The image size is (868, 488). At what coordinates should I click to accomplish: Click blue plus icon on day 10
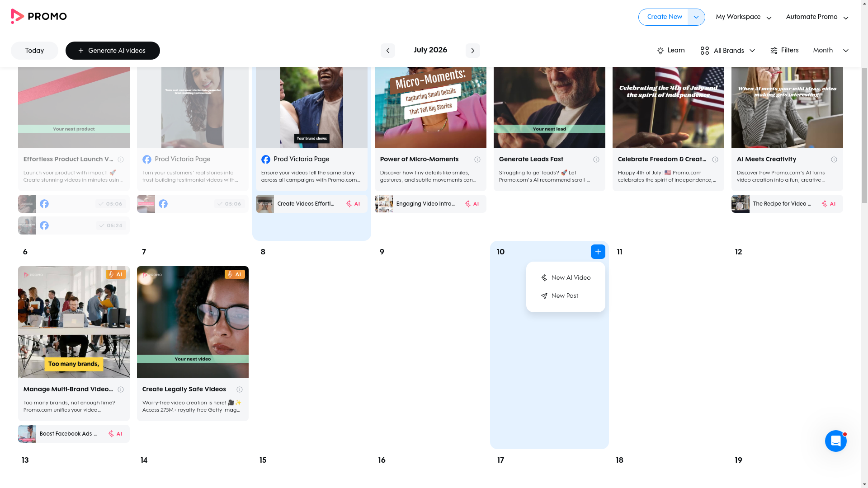tap(598, 252)
